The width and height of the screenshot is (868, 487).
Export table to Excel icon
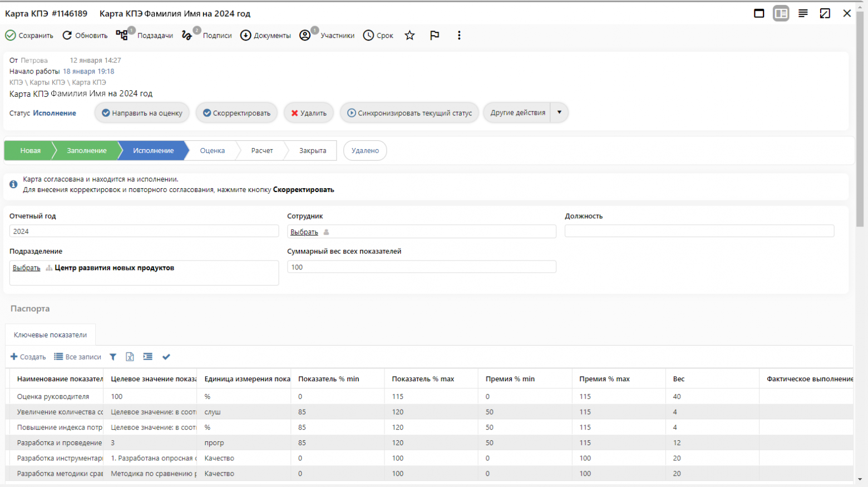[130, 357]
